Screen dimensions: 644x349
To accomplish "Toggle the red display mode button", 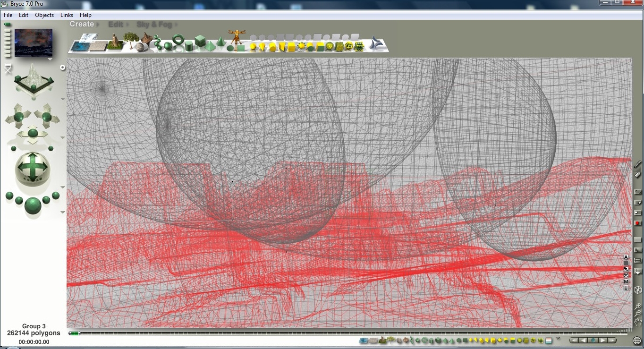I will tap(638, 223).
